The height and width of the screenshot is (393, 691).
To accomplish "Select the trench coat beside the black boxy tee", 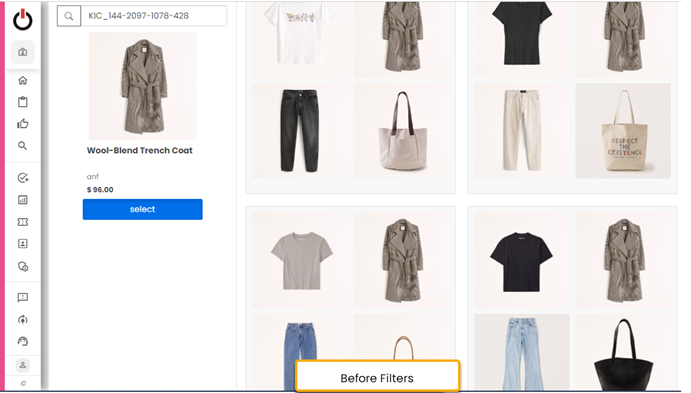I will [623, 260].
